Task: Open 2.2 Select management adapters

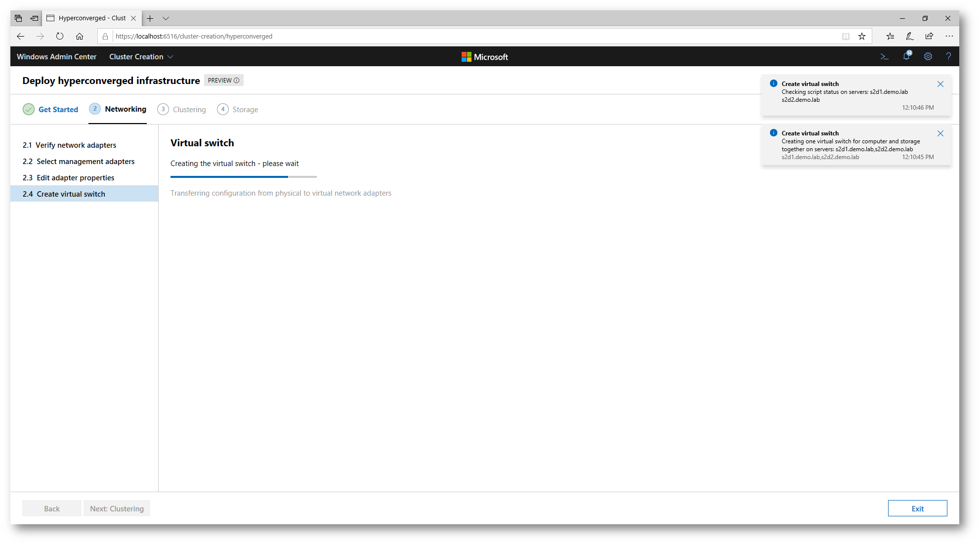Action: click(x=84, y=162)
